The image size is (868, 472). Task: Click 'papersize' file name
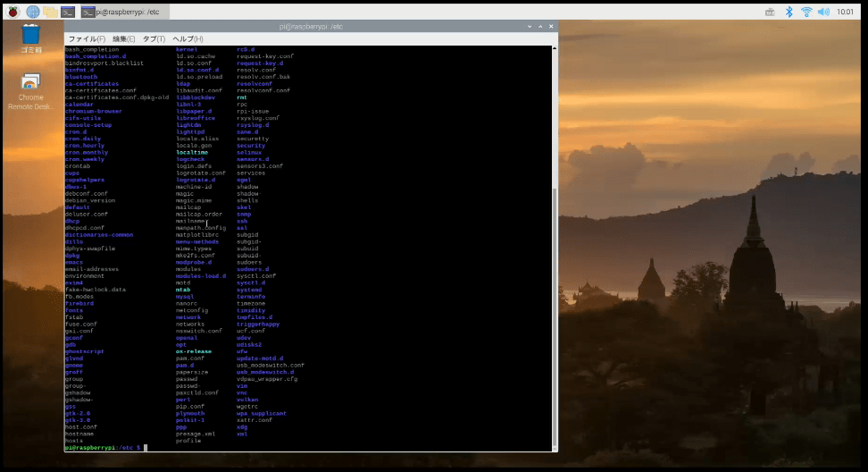tap(192, 372)
